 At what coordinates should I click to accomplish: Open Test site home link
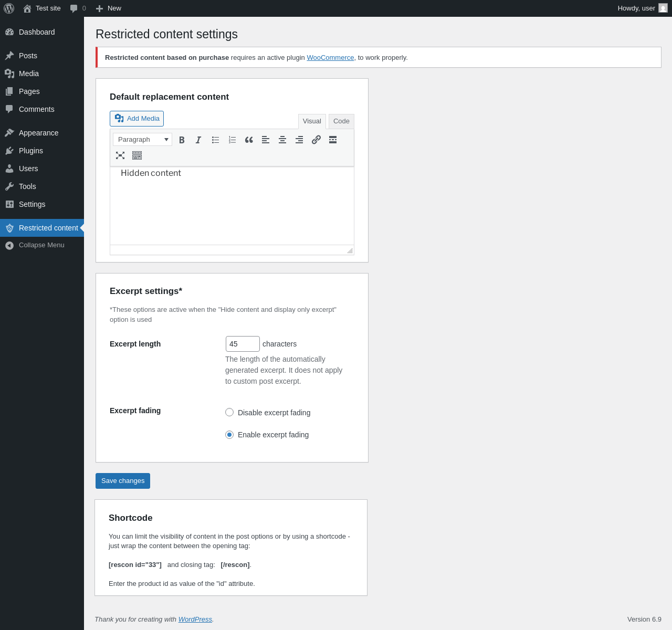point(42,8)
